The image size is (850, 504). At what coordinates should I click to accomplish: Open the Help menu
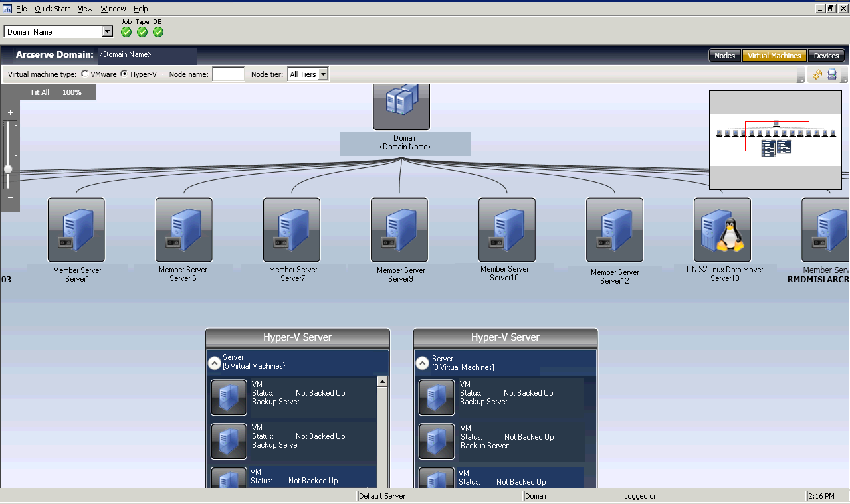[140, 9]
